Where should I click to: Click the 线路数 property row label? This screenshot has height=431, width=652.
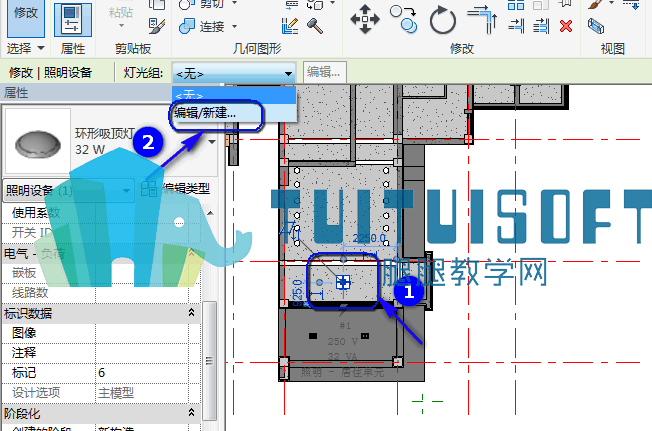click(30, 293)
